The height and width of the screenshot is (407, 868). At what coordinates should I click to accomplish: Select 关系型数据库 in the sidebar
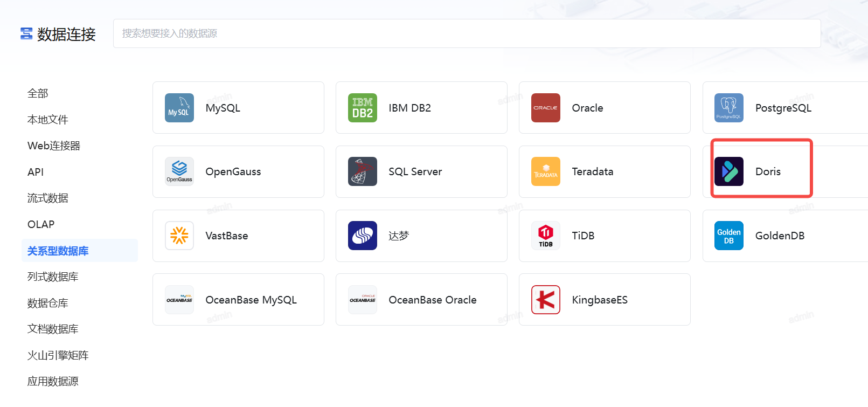80,251
